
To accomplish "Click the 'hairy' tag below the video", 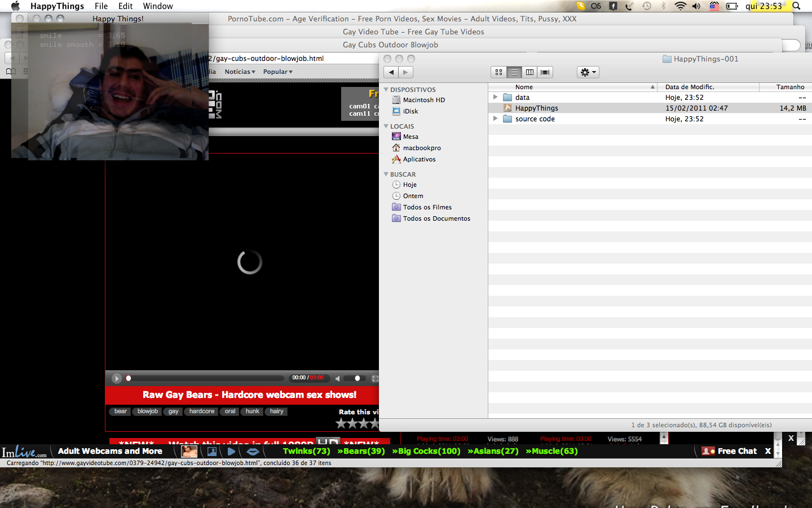I will point(276,411).
